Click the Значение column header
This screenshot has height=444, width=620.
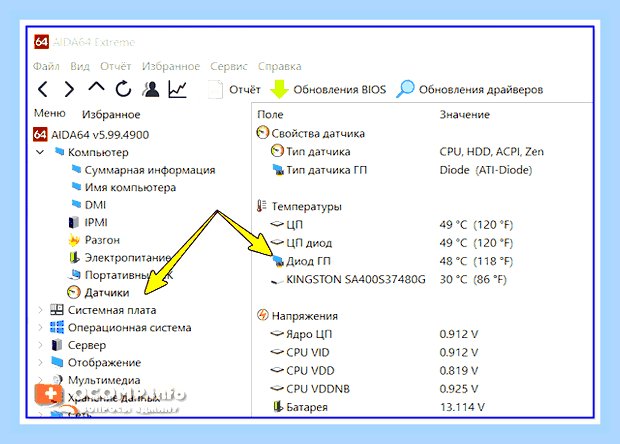[465, 114]
